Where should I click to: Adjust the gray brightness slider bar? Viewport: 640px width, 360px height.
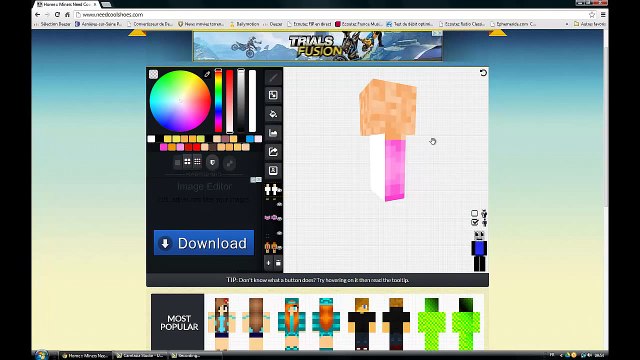pos(241,100)
